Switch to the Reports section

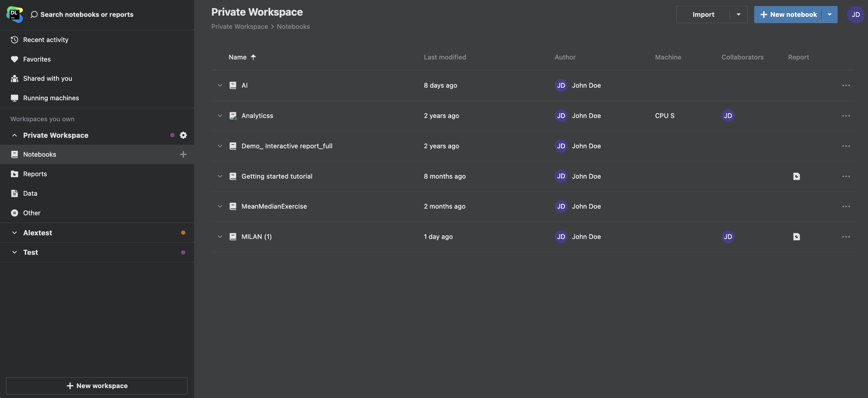(x=35, y=174)
